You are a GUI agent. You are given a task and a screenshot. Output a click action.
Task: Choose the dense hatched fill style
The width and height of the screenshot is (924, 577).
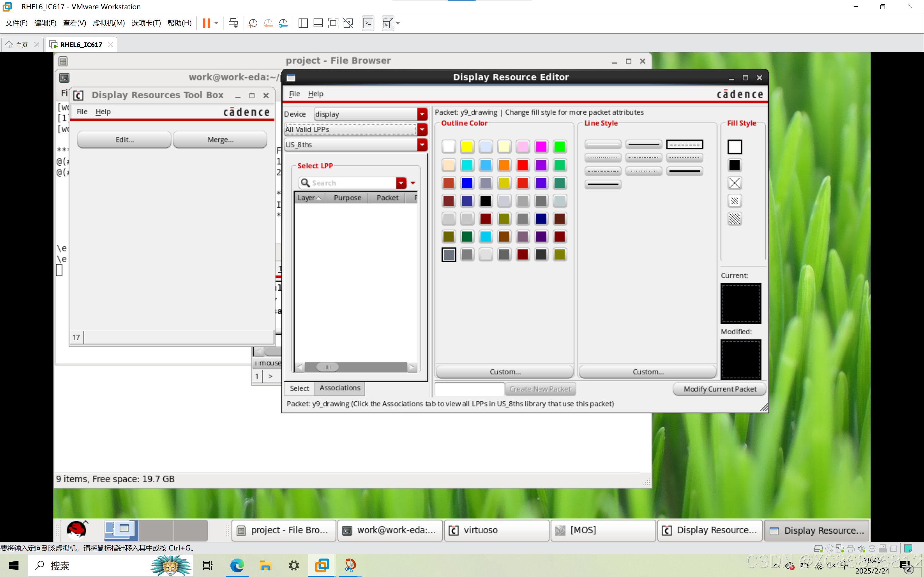[x=734, y=219]
